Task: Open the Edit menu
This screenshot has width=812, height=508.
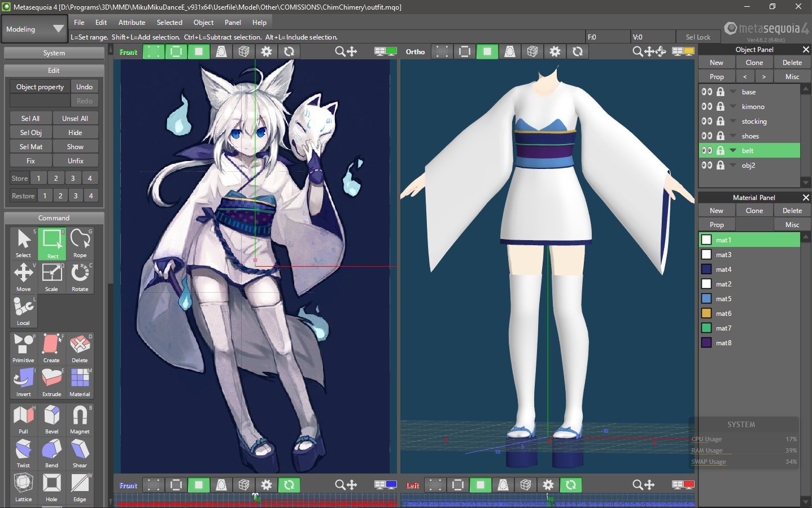Action: tap(101, 23)
